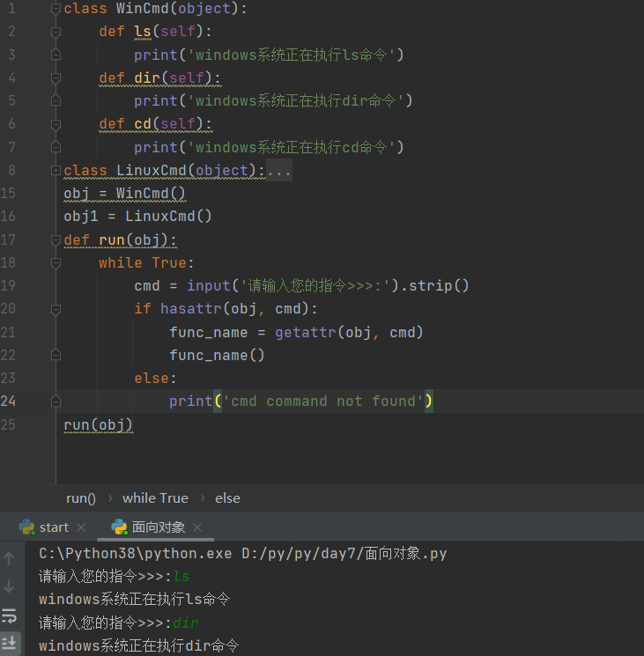Toggle scroll to end of console output
This screenshot has height=656, width=644.
[9, 643]
